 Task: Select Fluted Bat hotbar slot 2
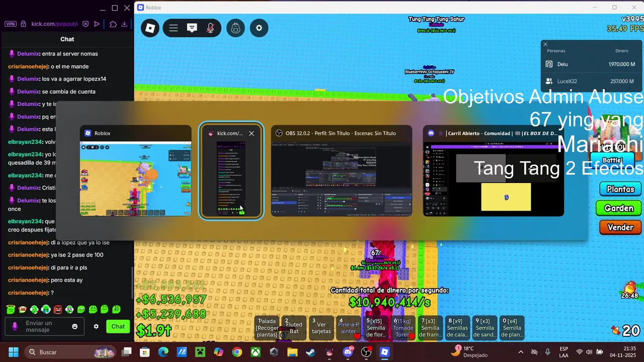(294, 328)
